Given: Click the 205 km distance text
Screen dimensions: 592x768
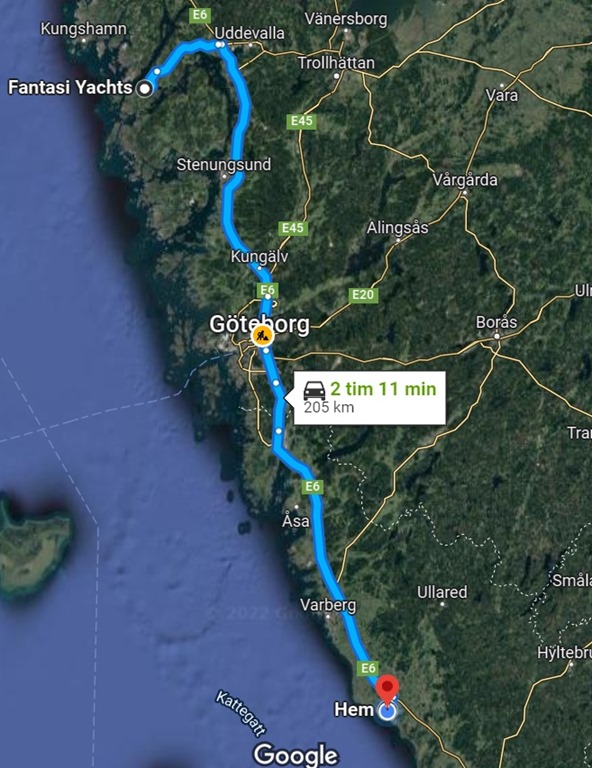Looking at the screenshot, I should click(329, 407).
